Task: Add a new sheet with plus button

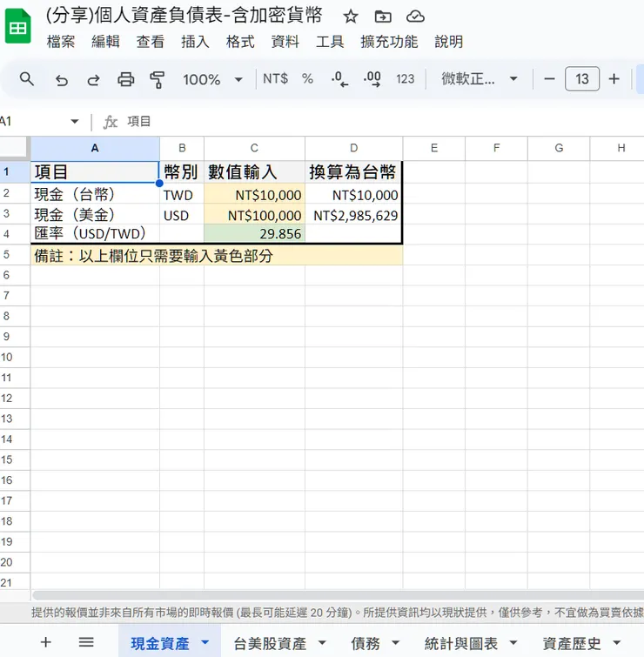Action: tap(45, 642)
